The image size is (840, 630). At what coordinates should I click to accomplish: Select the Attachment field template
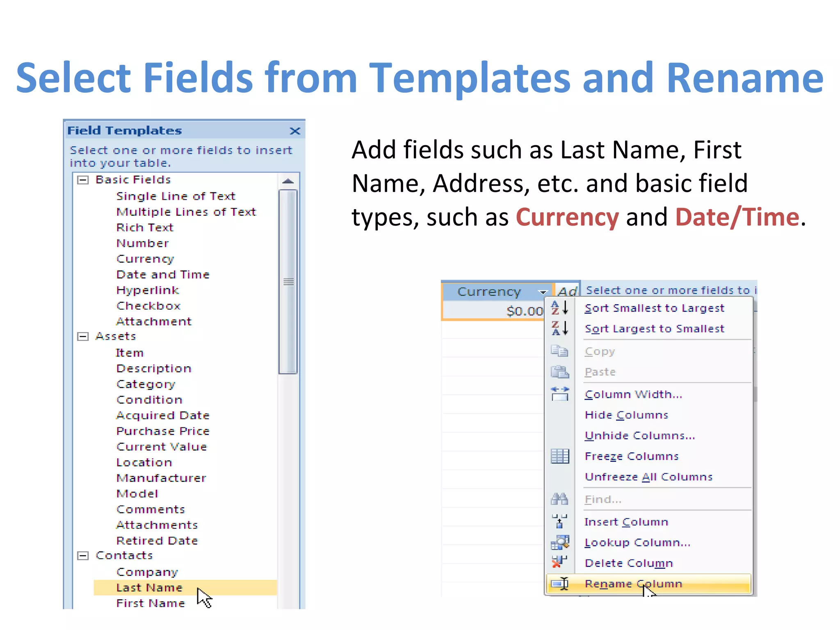point(154,321)
